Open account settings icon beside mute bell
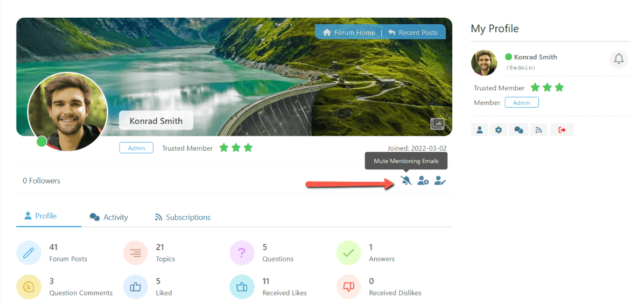 click(423, 180)
